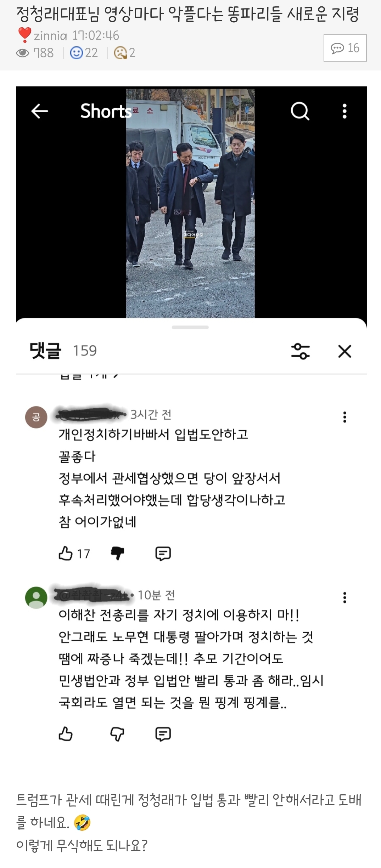Open options menu for 3시간 전 comment

click(x=344, y=417)
